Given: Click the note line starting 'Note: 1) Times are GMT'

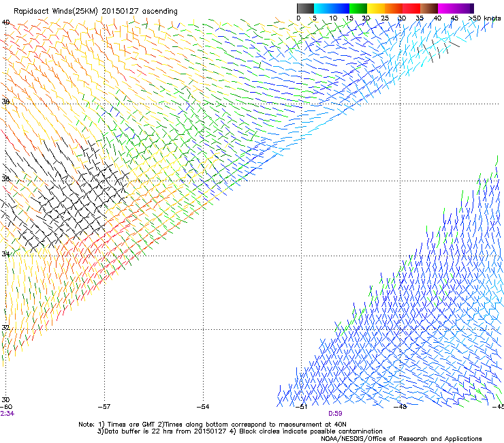Looking at the screenshot, I should pos(212,425).
